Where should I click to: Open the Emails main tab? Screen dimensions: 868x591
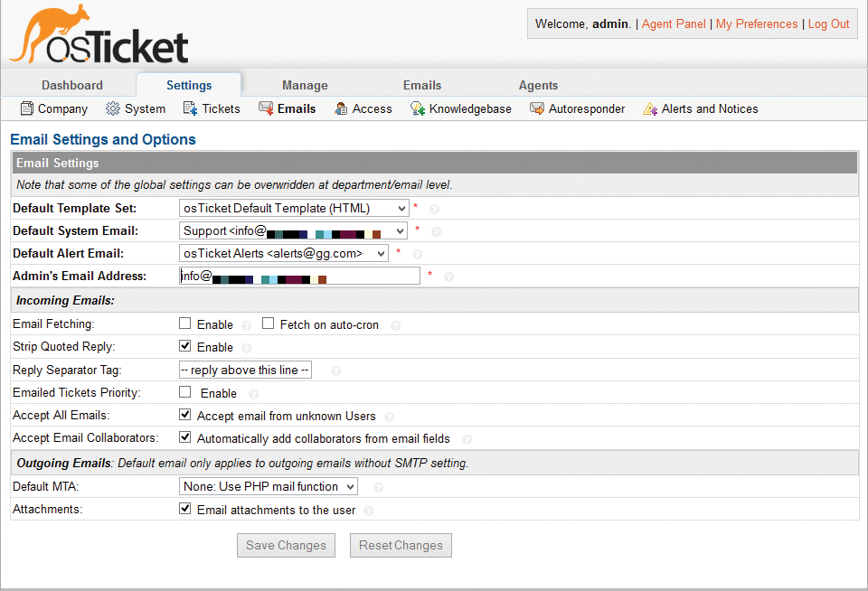422,85
